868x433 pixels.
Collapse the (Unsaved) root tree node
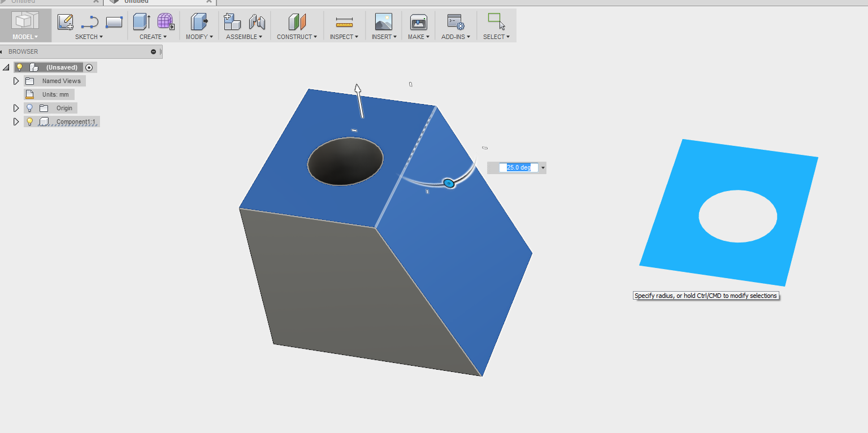6,67
